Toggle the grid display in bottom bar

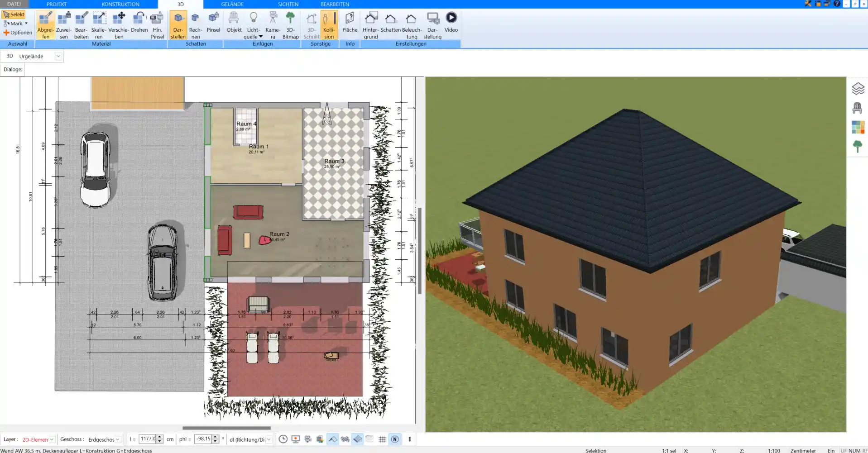[x=382, y=439]
